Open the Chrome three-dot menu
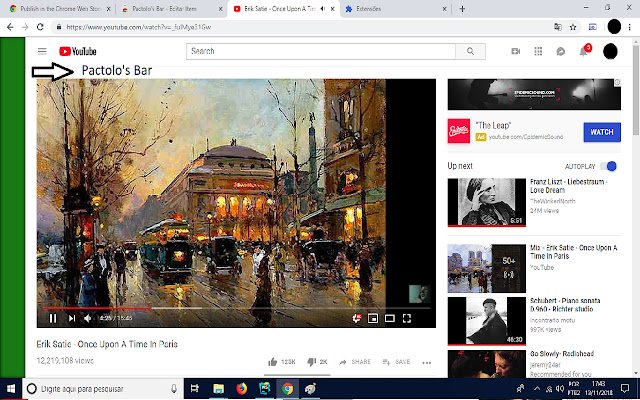Viewport: 640px width, 400px height. [x=630, y=27]
